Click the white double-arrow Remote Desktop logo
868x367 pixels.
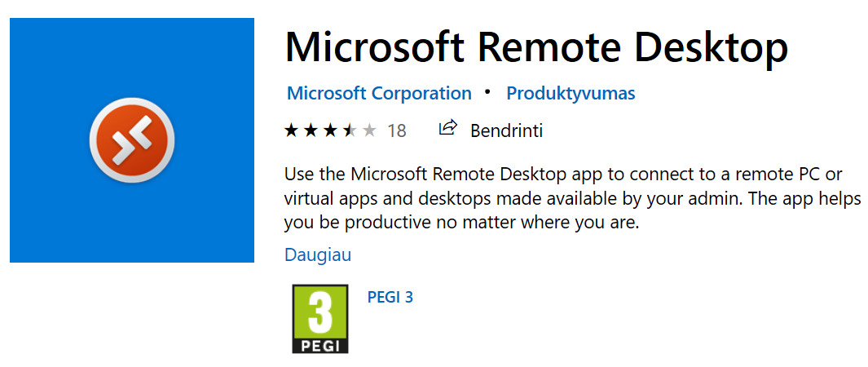point(132,140)
